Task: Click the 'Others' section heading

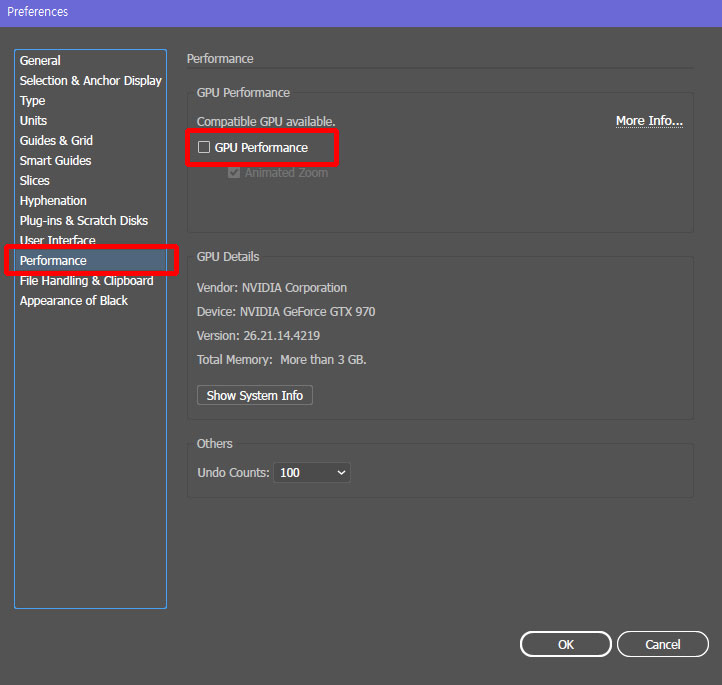Action: click(215, 444)
